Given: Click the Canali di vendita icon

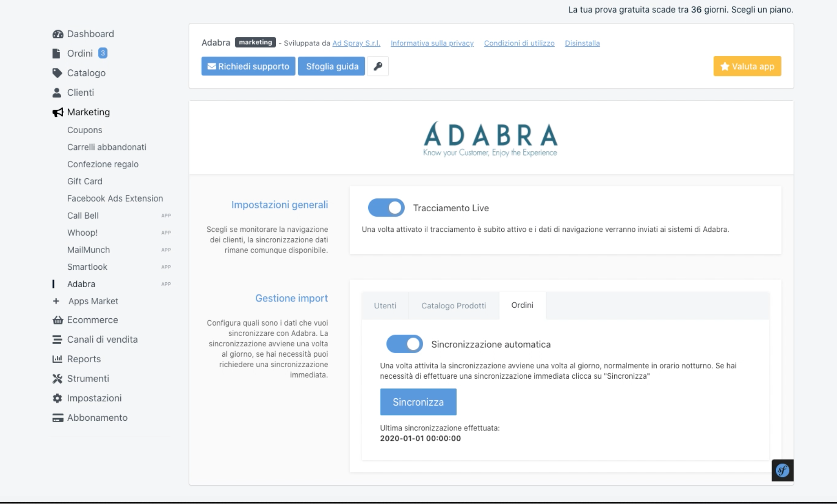Looking at the screenshot, I should click(x=57, y=339).
